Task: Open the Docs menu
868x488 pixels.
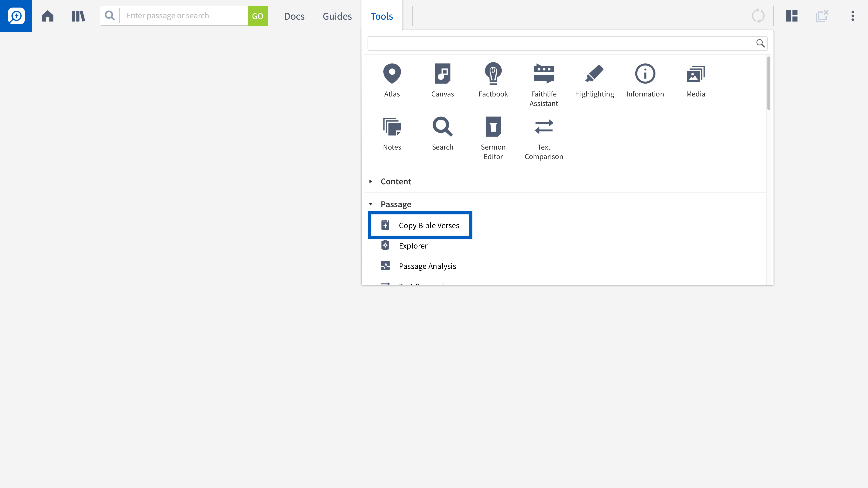Action: click(x=294, y=16)
